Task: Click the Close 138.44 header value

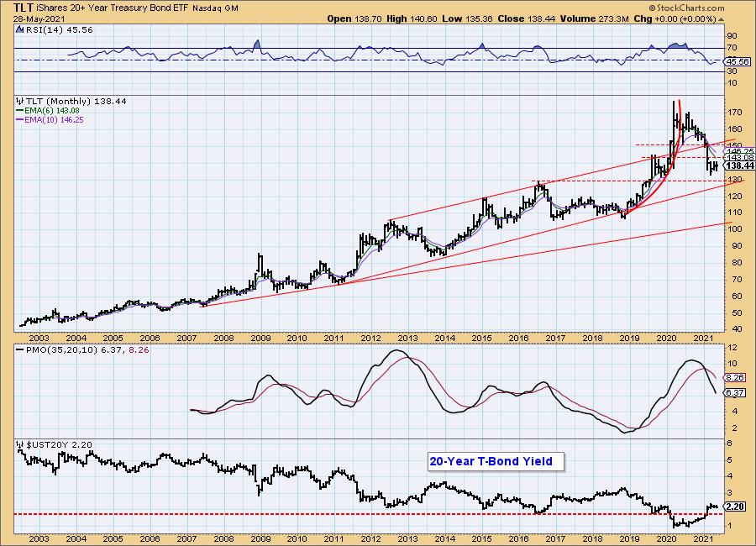Action: 526,18
